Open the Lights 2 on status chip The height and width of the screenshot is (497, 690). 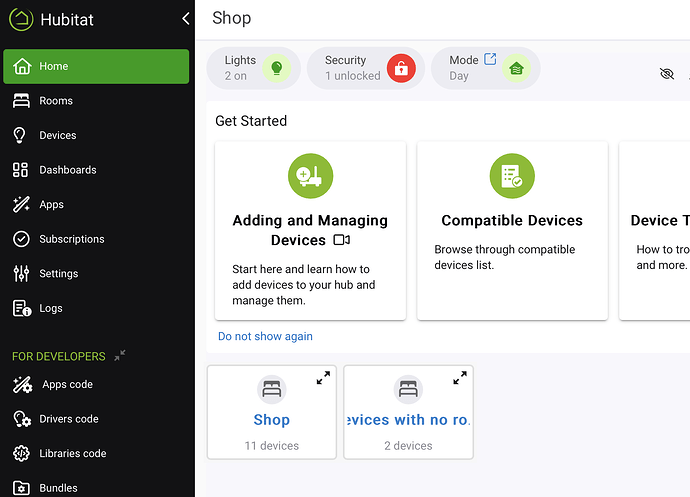(x=253, y=68)
